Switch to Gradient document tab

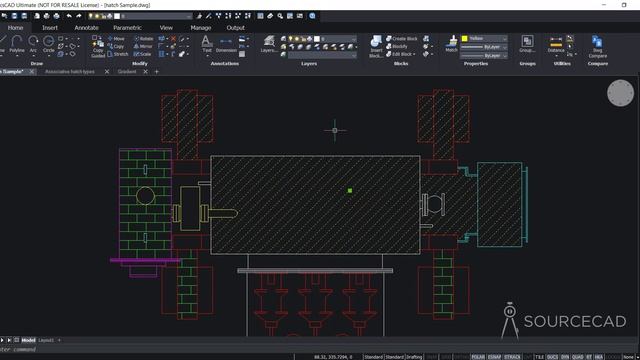127,71
